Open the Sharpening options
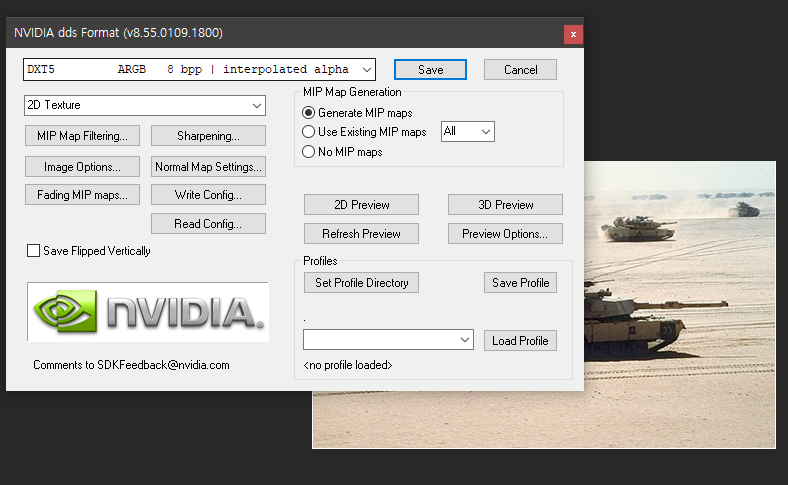Image resolution: width=788 pixels, height=485 pixels. [x=208, y=136]
